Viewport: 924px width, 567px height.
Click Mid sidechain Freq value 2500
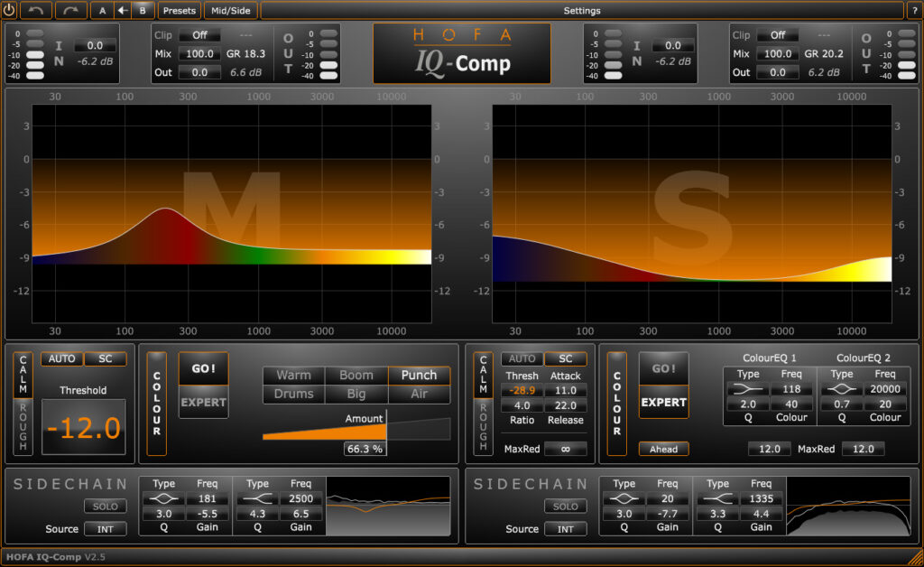point(301,498)
